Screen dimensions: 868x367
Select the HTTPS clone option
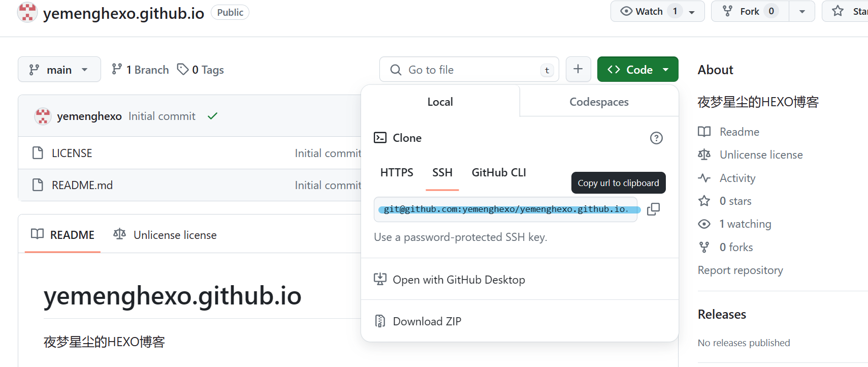click(x=396, y=173)
